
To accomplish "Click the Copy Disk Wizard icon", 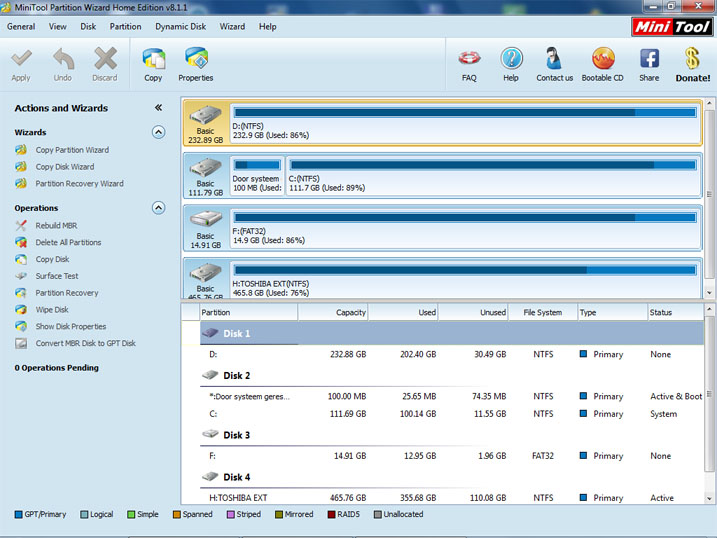I will tap(21, 167).
